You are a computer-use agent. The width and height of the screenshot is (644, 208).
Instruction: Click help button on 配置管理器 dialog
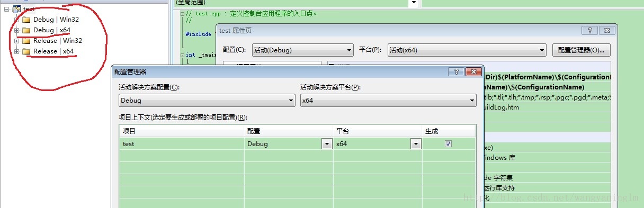(456, 71)
